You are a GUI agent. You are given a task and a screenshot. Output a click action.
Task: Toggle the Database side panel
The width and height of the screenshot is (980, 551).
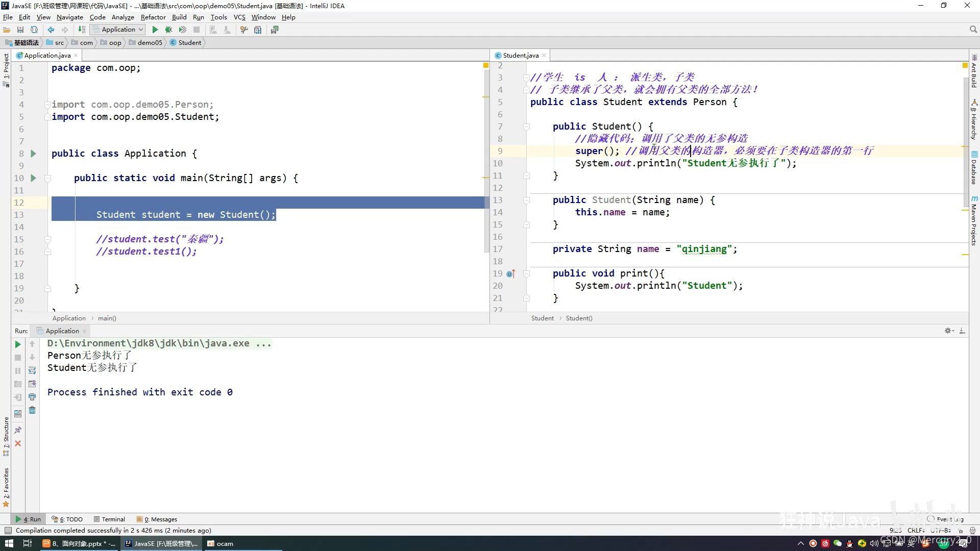pyautogui.click(x=974, y=168)
